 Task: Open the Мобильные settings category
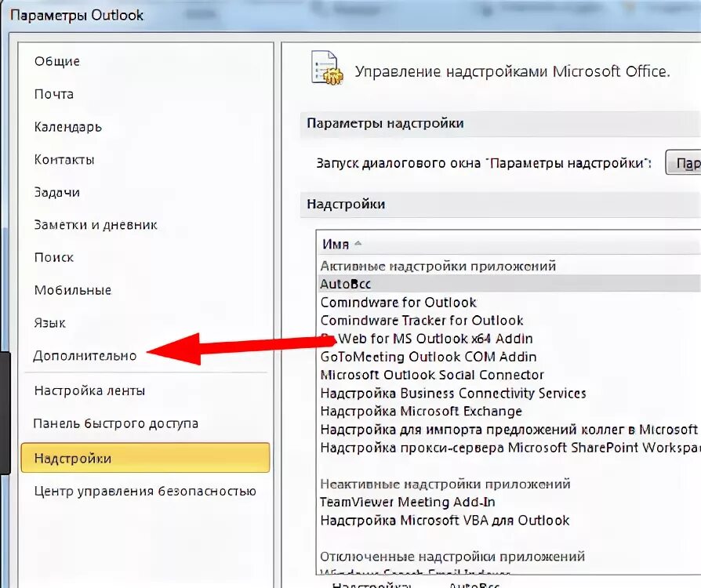pyautogui.click(x=72, y=290)
